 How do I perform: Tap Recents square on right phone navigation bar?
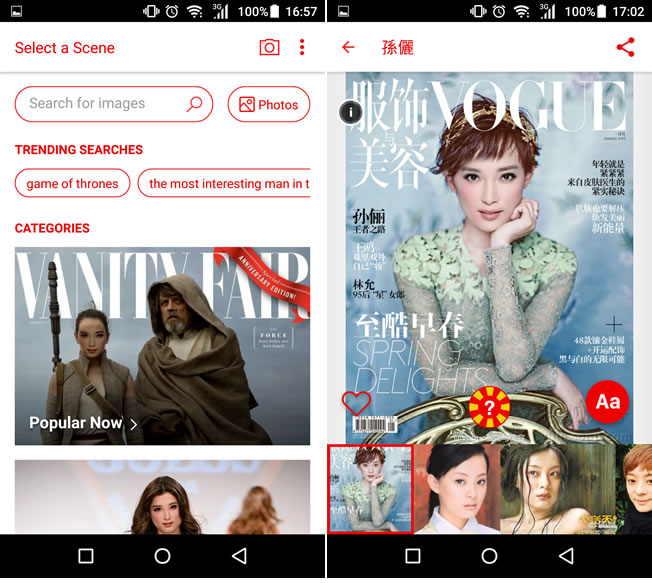click(412, 556)
